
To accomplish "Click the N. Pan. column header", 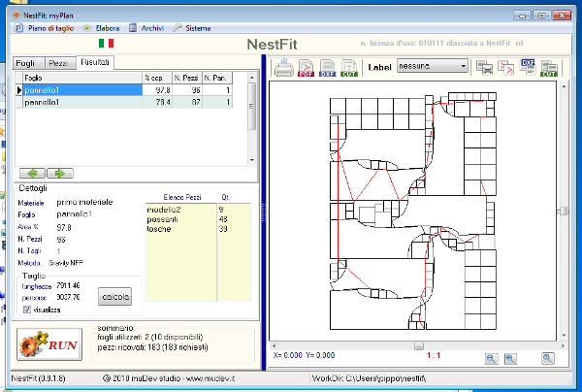I will pyautogui.click(x=217, y=78).
